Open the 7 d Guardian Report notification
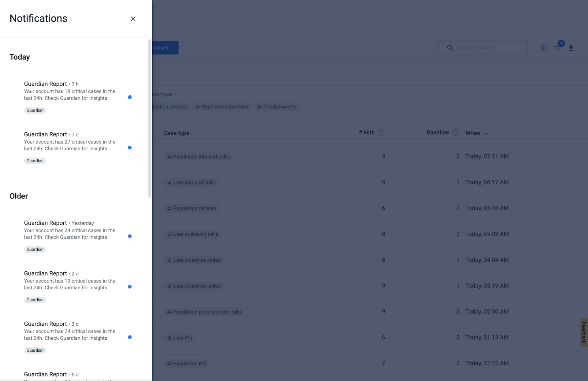The height and width of the screenshot is (381, 588). [x=76, y=147]
